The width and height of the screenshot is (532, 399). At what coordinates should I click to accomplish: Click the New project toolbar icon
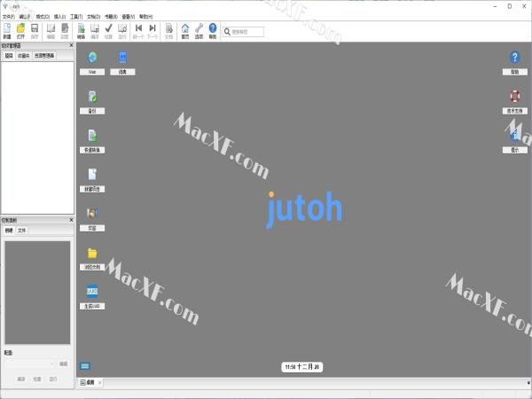coord(7,31)
